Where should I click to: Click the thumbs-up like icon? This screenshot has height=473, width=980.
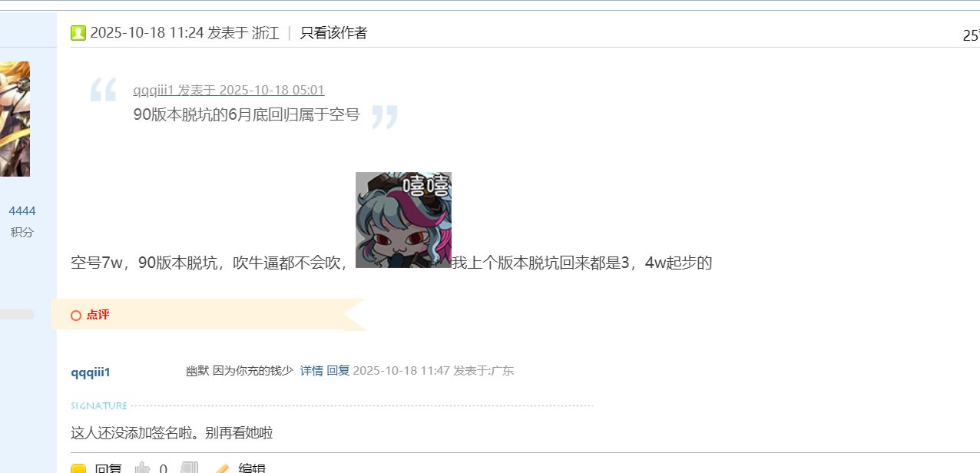point(143,468)
